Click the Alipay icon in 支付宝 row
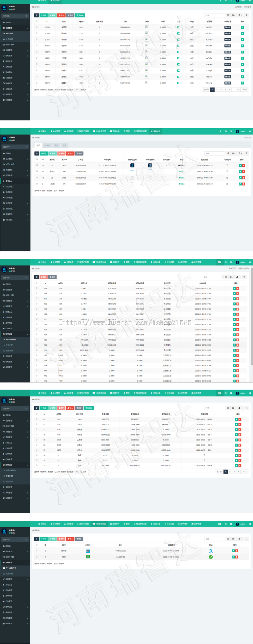The width and height of the screenshot is (253, 644). coord(211,551)
